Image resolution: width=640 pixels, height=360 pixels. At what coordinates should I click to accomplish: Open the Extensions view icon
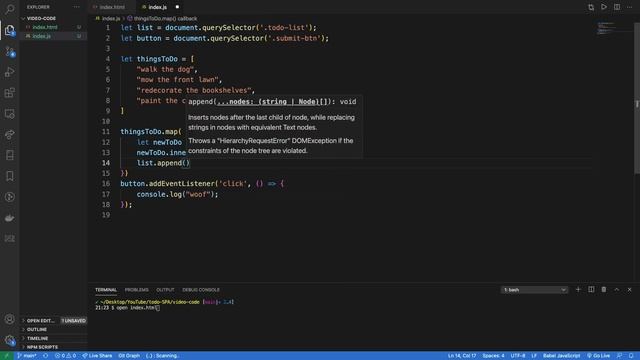click(x=9, y=93)
